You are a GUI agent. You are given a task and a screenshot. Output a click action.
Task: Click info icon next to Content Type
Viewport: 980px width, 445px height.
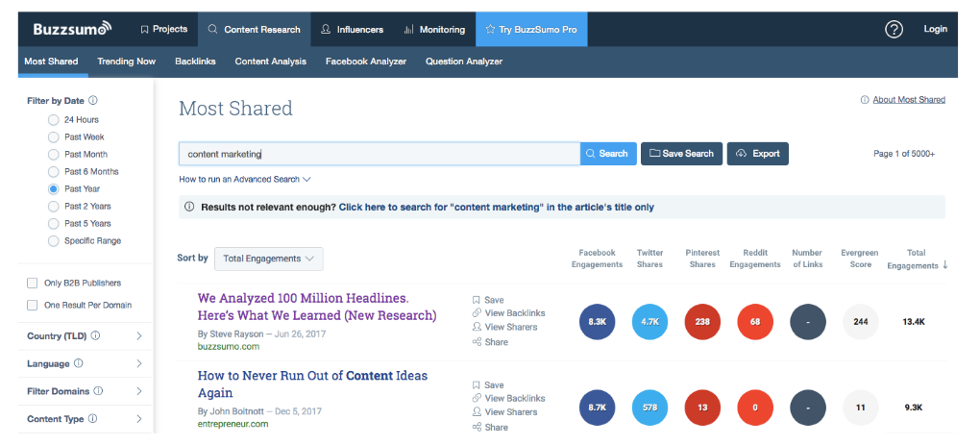(92, 419)
